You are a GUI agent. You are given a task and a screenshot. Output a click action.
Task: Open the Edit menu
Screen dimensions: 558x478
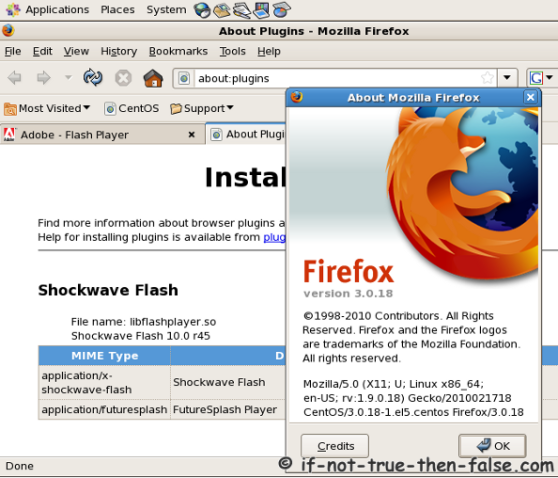pos(42,51)
